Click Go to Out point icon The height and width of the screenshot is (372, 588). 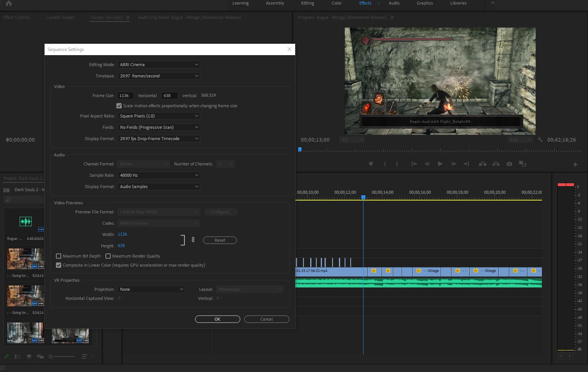(x=466, y=164)
